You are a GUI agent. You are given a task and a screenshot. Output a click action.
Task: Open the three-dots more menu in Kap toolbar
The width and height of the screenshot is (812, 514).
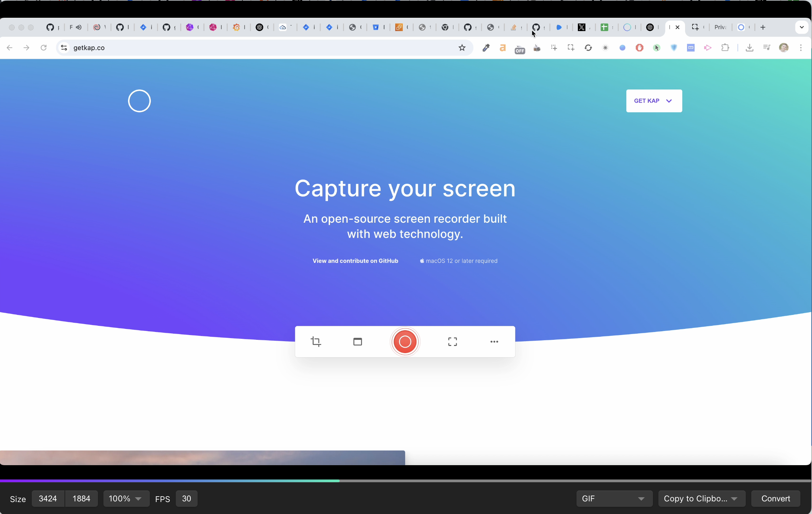point(494,342)
